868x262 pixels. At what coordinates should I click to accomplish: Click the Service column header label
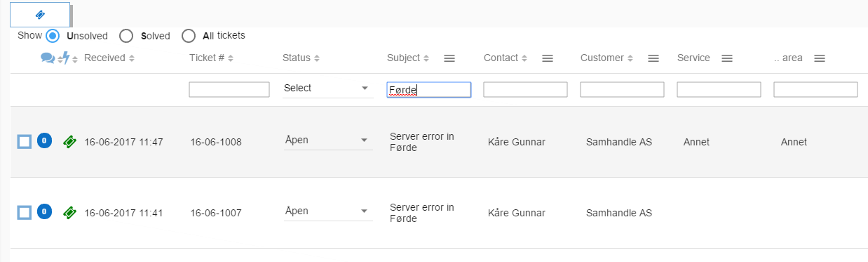coord(693,58)
